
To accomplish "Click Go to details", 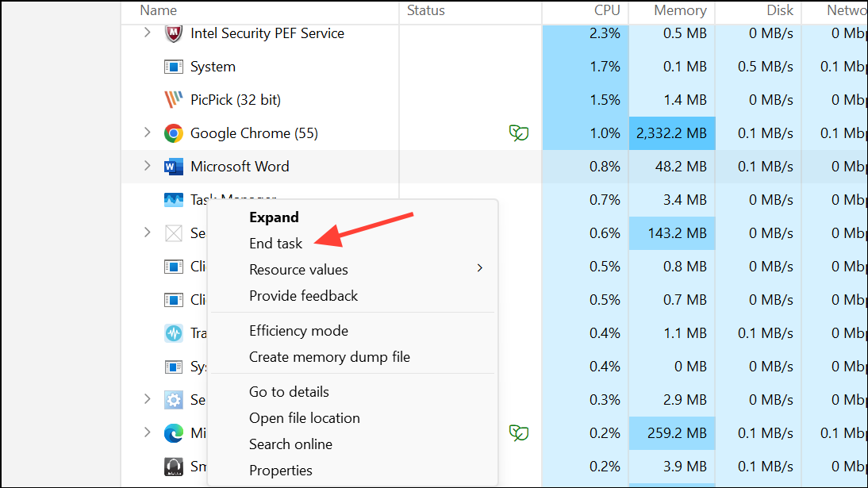I will (289, 391).
